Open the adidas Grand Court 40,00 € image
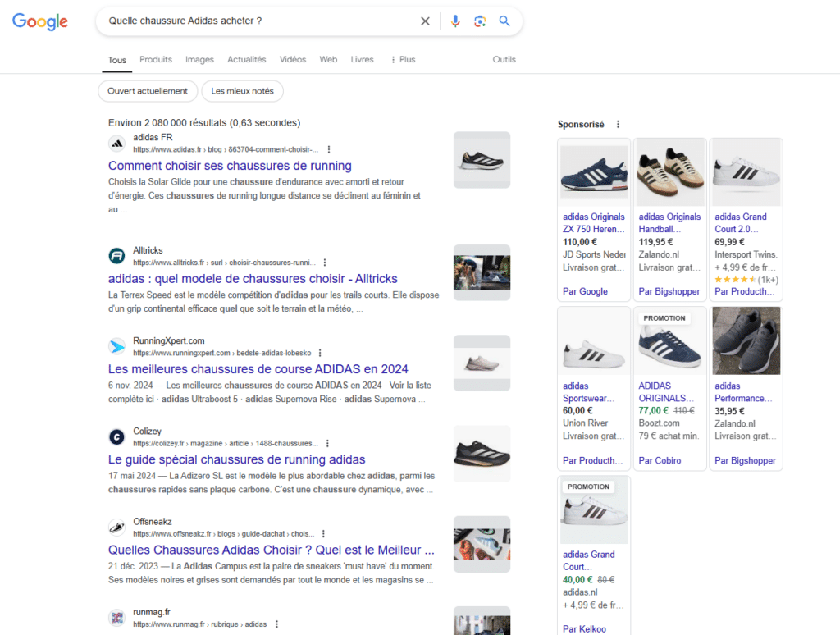Viewport: 840px width, 635px height. [594, 510]
